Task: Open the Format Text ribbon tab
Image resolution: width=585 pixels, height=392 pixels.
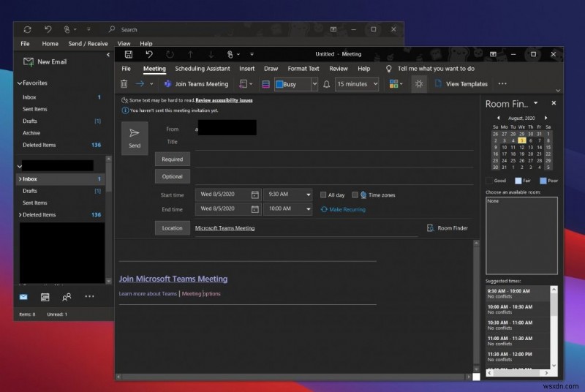Action: (303, 69)
